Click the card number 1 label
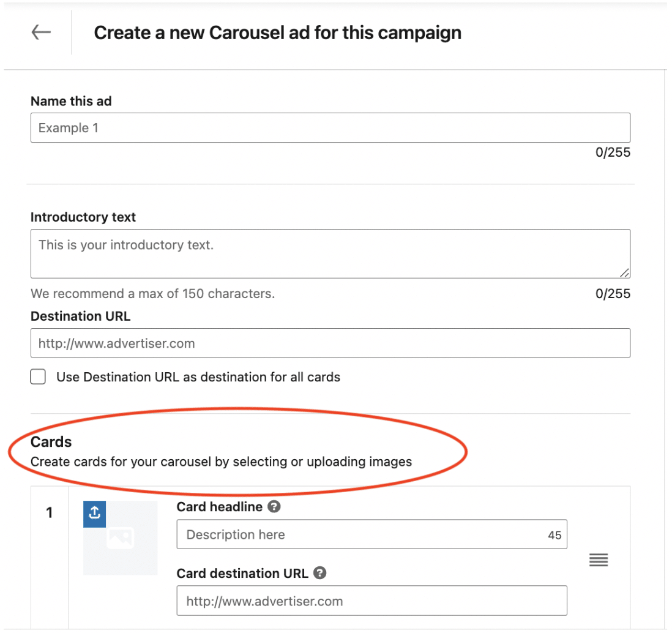 pyautogui.click(x=50, y=512)
